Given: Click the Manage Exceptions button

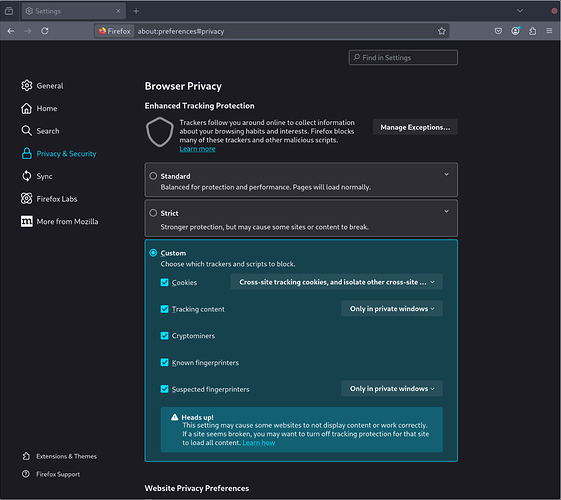Looking at the screenshot, I should 415,127.
